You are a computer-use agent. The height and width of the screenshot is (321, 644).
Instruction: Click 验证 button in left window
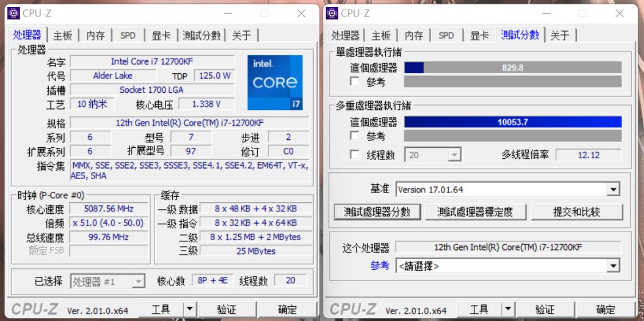coord(227,310)
